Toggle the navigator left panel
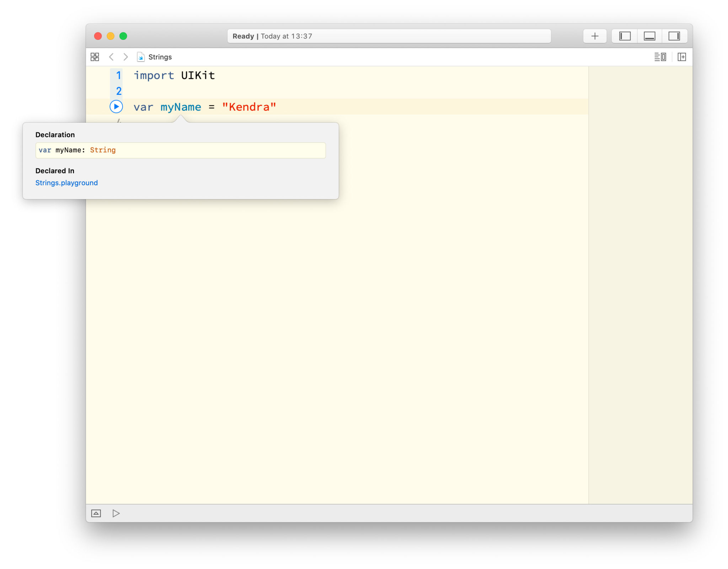 tap(625, 36)
